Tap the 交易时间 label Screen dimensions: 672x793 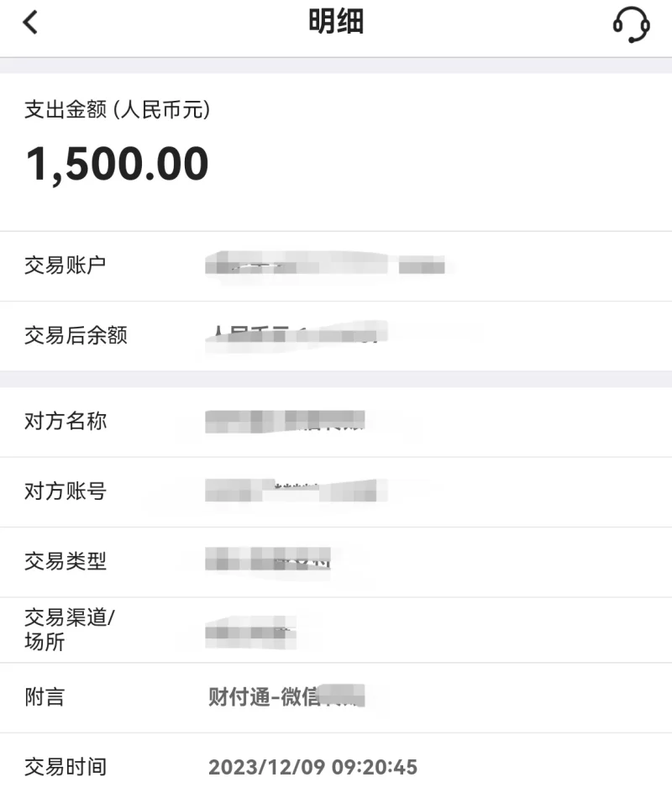click(x=66, y=767)
